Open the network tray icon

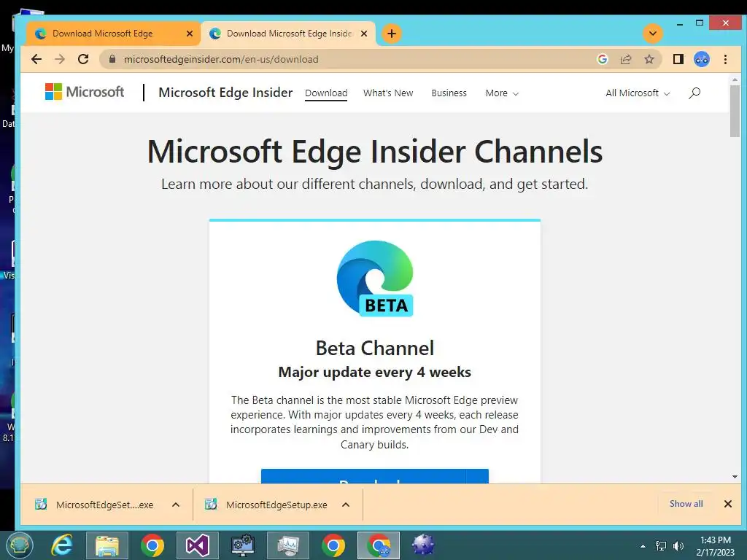coord(661,546)
